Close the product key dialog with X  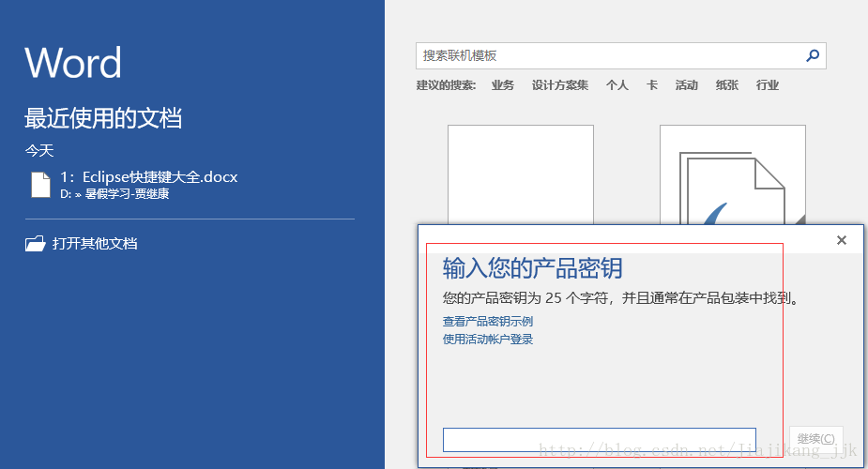[842, 240]
